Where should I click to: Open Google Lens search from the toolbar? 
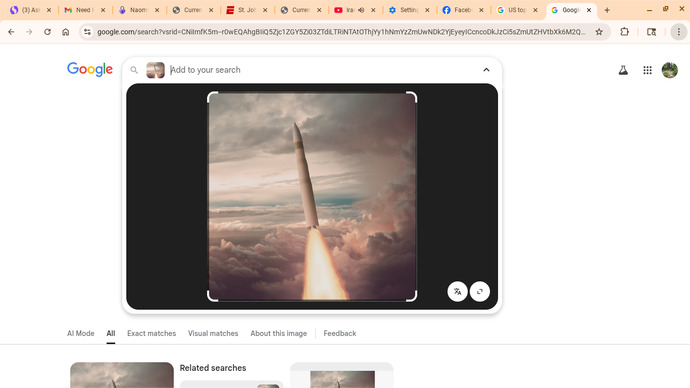coord(651,32)
